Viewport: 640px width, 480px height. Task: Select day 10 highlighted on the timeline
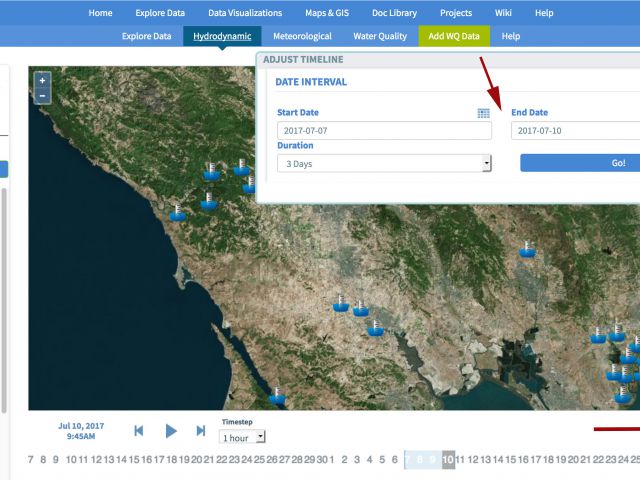click(449, 460)
